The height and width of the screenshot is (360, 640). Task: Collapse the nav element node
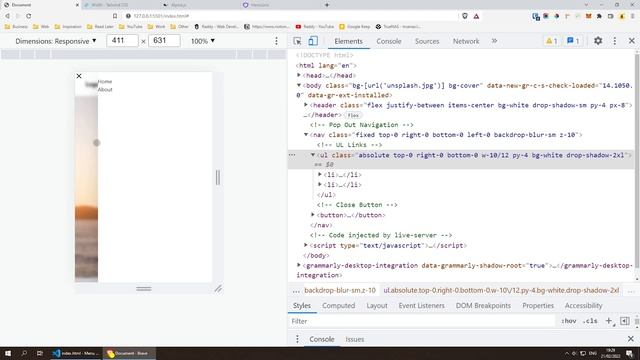tap(306, 134)
